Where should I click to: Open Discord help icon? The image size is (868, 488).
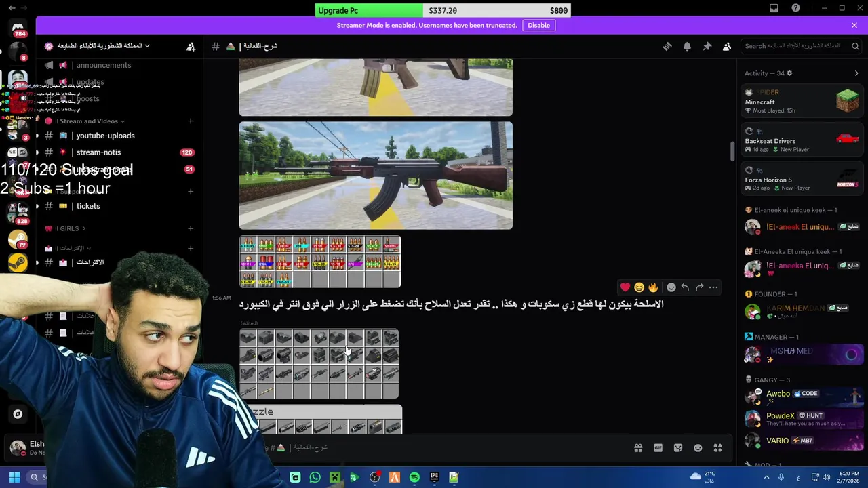point(795,8)
